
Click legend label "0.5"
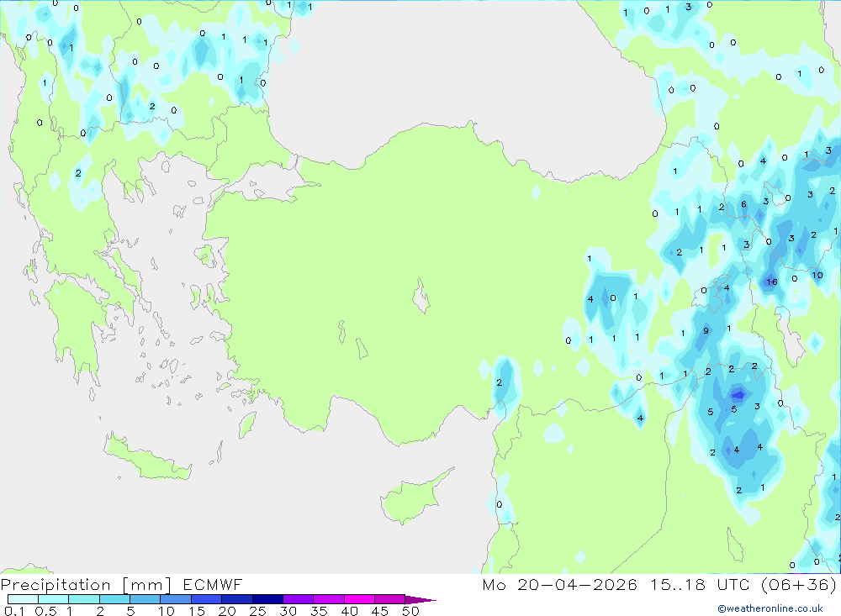coord(45,611)
